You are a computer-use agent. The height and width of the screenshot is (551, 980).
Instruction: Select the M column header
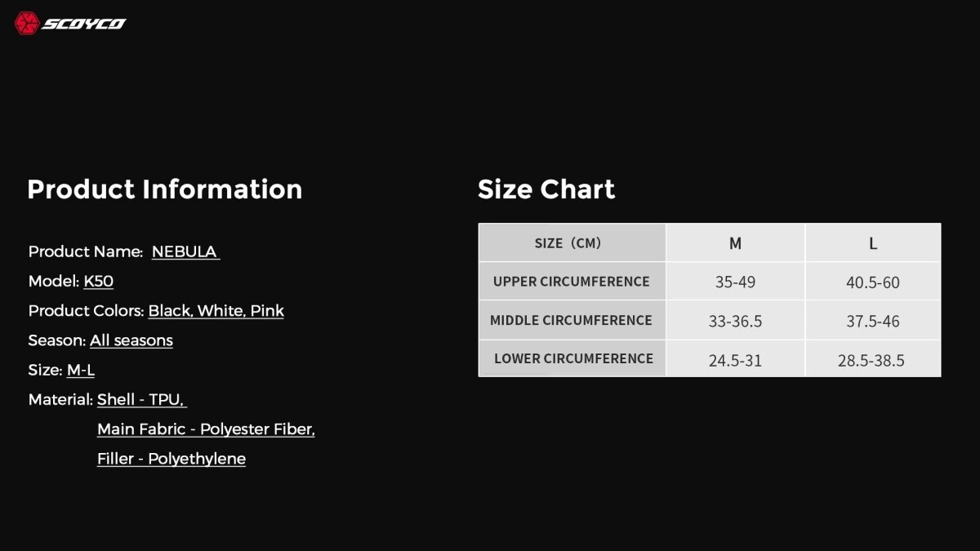[x=735, y=243]
